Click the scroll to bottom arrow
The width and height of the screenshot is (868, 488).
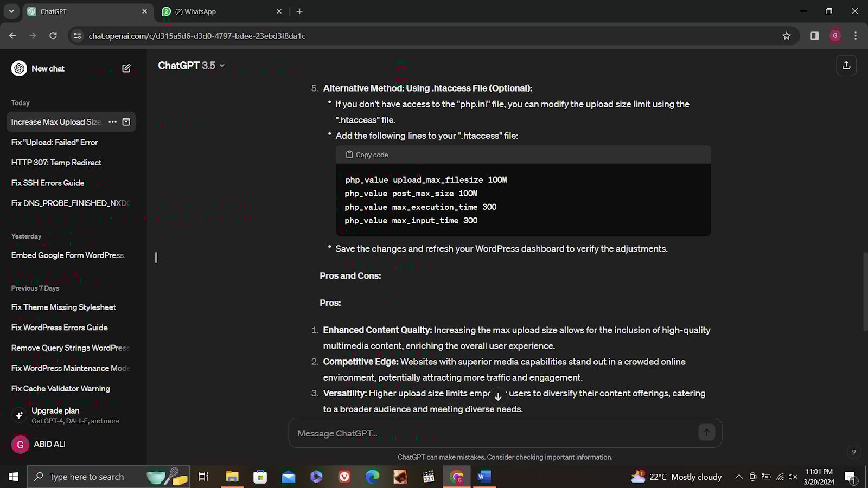click(x=498, y=397)
